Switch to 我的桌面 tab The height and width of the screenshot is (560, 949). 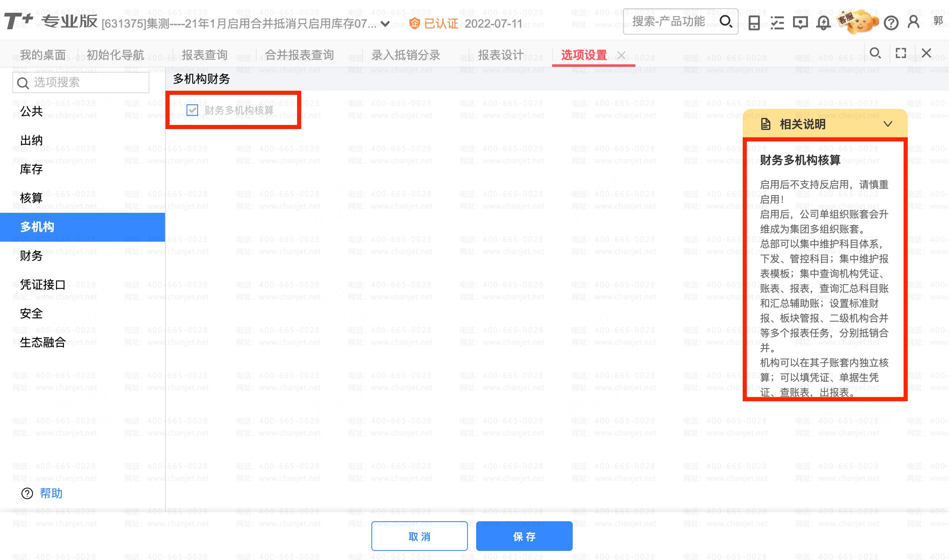[43, 55]
